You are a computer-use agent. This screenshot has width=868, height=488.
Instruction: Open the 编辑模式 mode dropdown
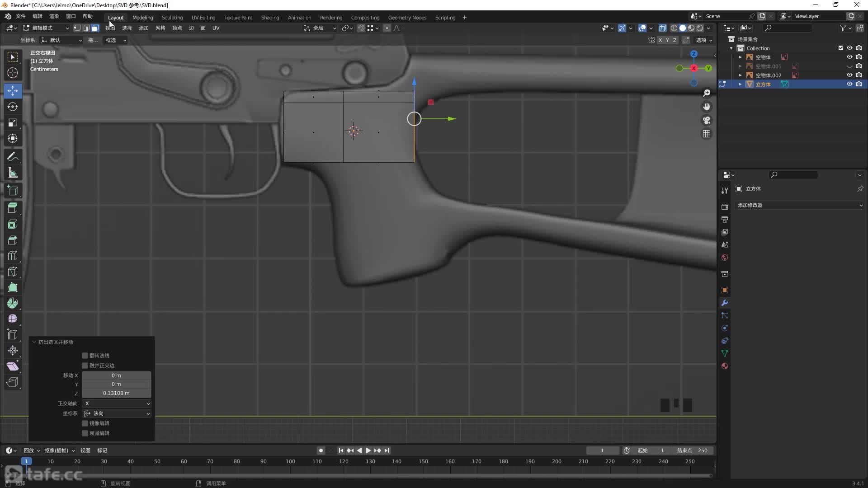pos(46,28)
